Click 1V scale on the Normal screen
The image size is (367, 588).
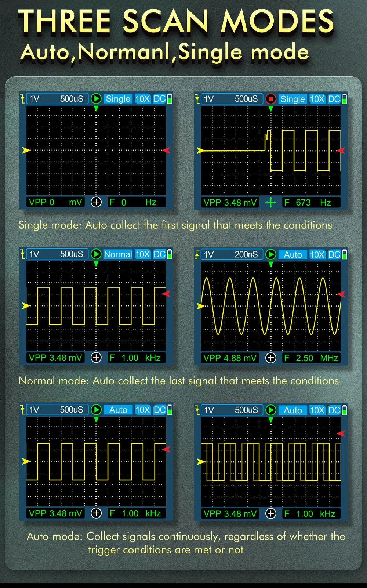pos(34,254)
